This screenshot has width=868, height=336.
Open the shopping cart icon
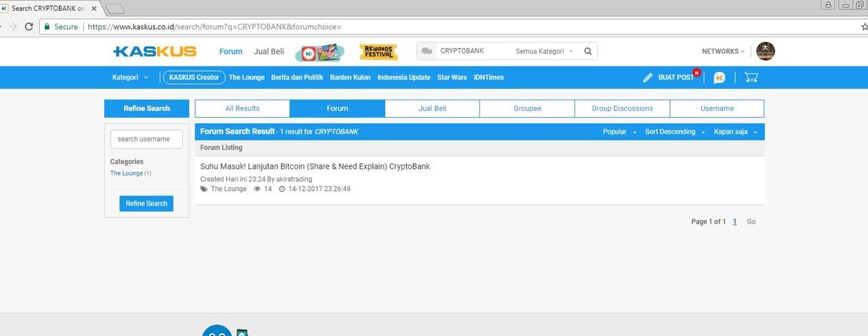coord(751,77)
